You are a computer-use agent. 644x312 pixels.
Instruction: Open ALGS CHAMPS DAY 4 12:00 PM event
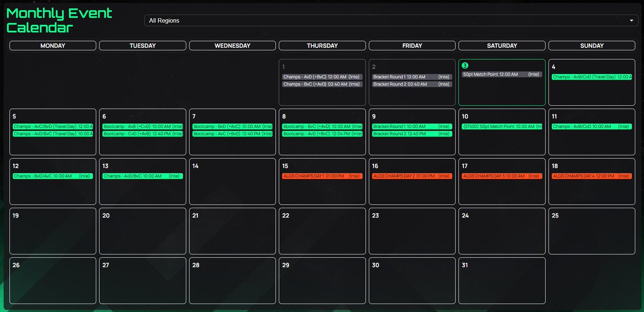pyautogui.click(x=591, y=176)
